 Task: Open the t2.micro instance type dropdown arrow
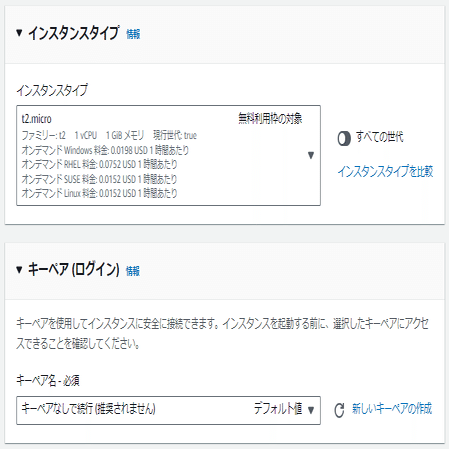311,155
